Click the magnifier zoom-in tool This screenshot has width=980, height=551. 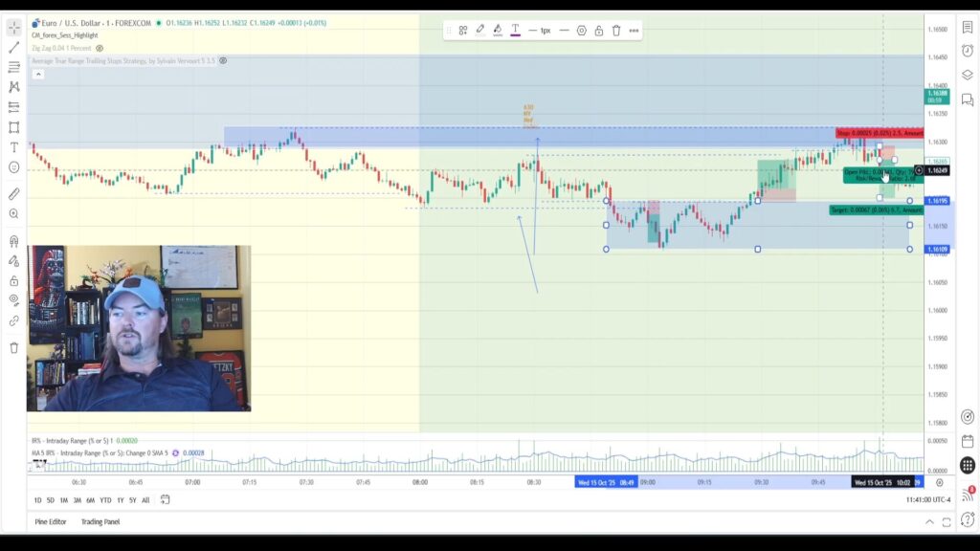pyautogui.click(x=13, y=213)
